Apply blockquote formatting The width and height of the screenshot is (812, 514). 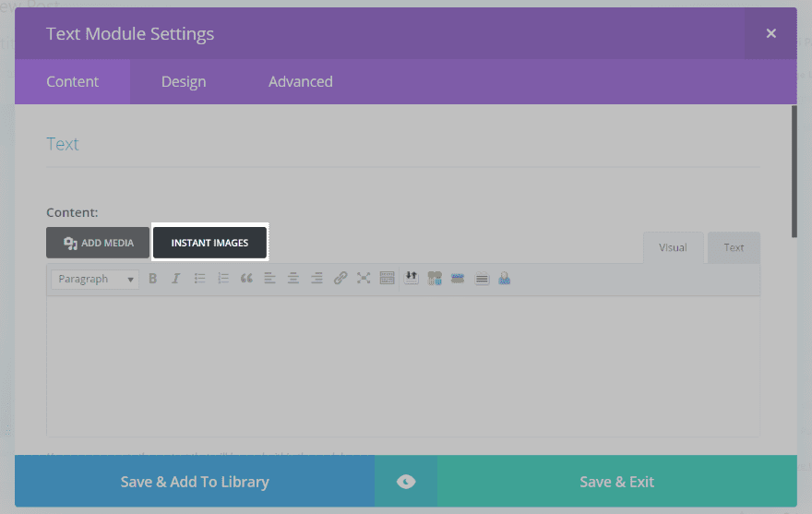(246, 279)
